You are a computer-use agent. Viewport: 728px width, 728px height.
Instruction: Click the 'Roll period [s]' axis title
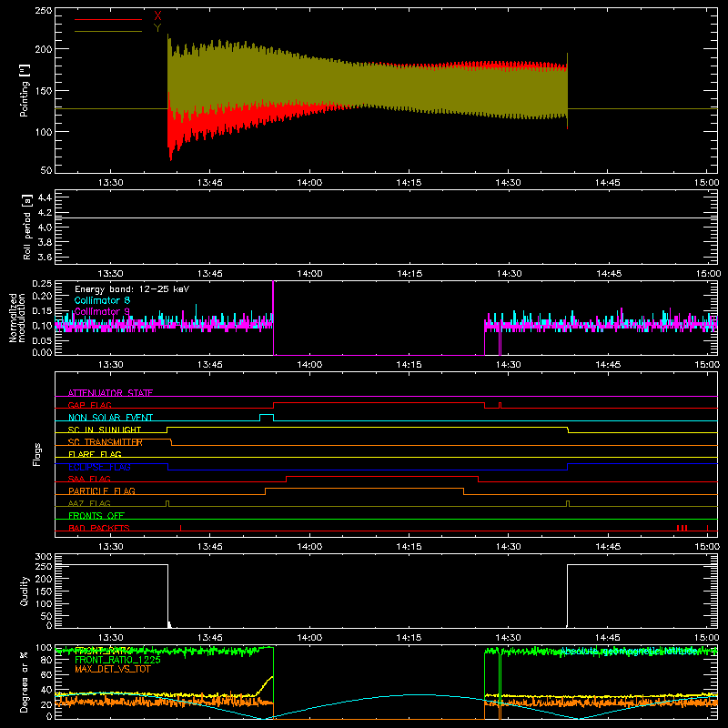point(27,227)
